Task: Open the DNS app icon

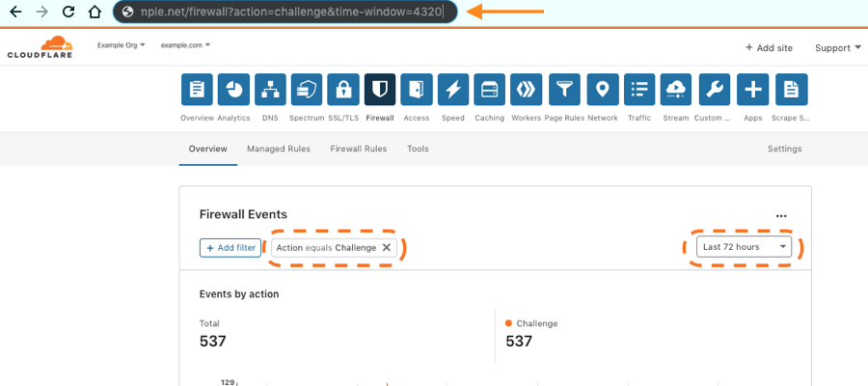Action: point(270,89)
